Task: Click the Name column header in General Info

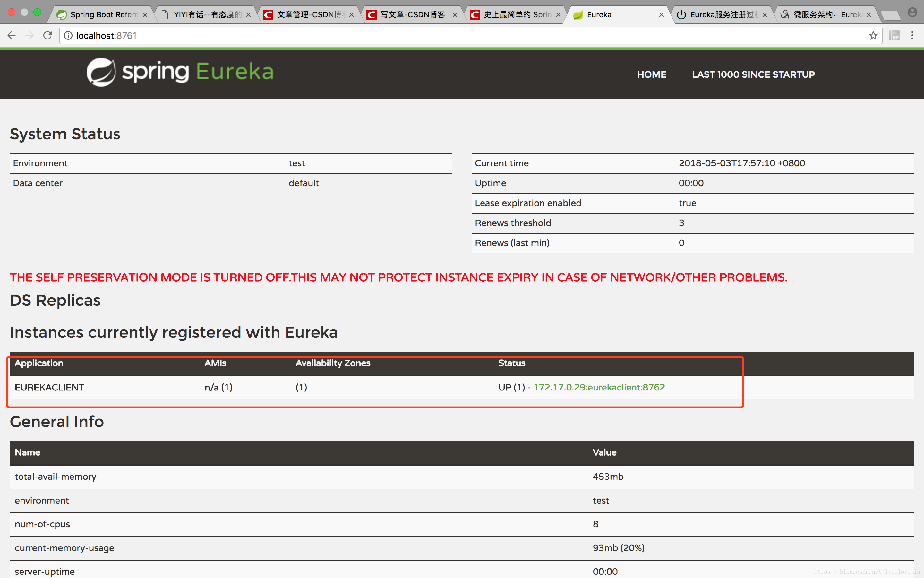Action: 28,452
